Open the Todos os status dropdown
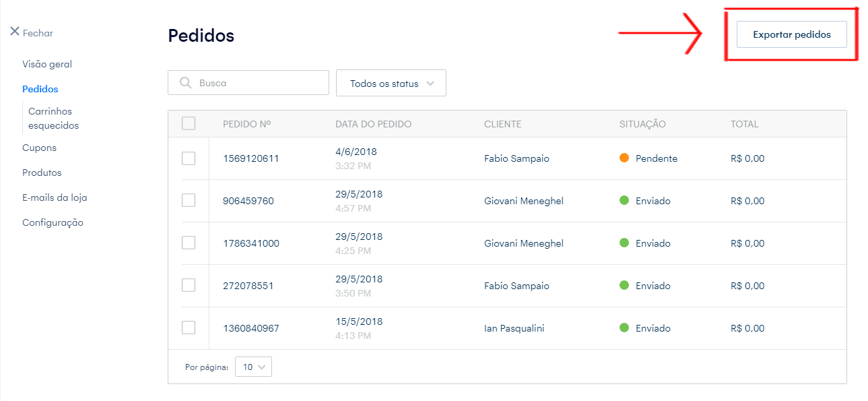This screenshot has height=401, width=868. click(391, 84)
